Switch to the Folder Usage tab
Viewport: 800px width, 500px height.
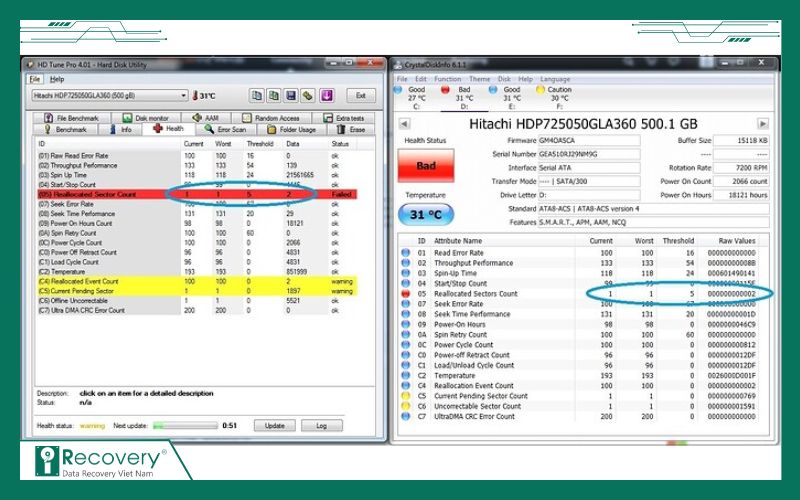click(x=291, y=130)
